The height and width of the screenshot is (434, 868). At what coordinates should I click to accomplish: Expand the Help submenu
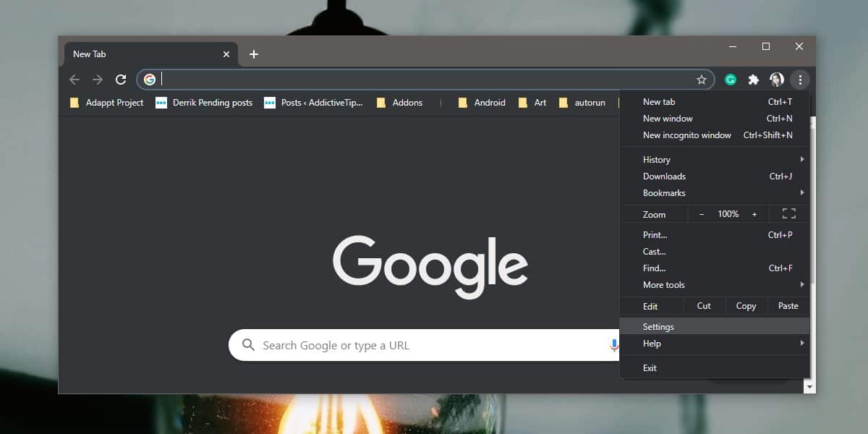pyautogui.click(x=715, y=343)
